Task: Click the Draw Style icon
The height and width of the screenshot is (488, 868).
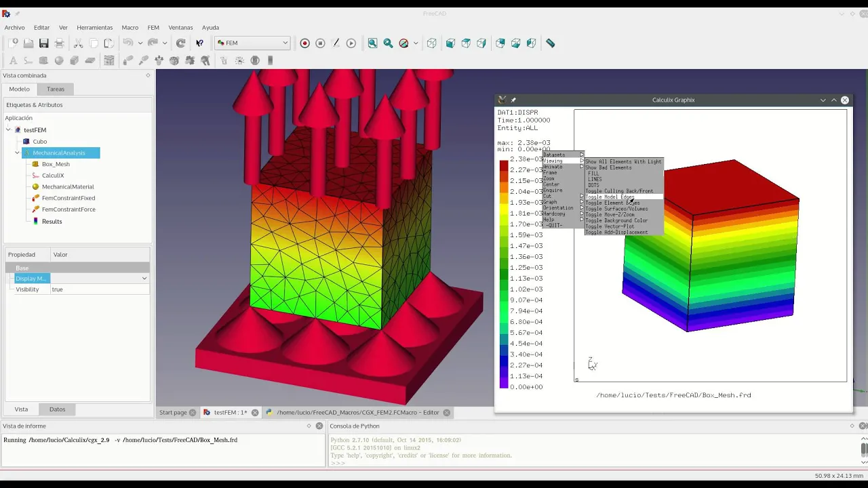Action: tap(403, 43)
